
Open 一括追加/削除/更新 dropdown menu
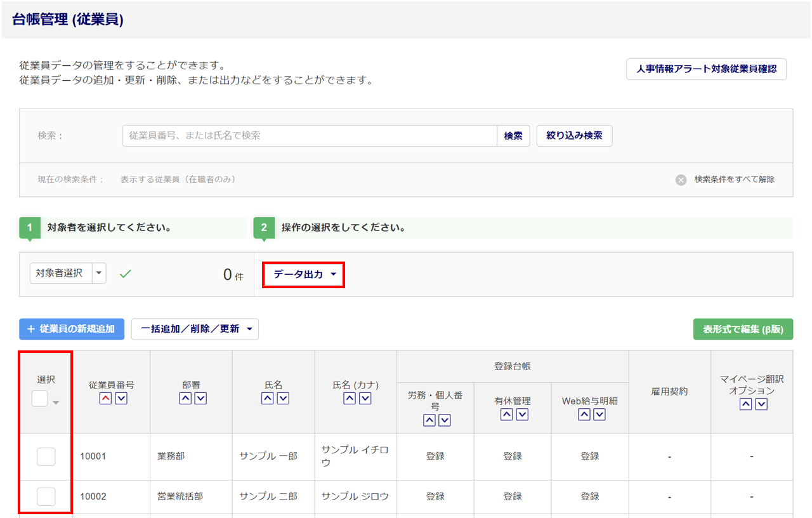tap(195, 329)
